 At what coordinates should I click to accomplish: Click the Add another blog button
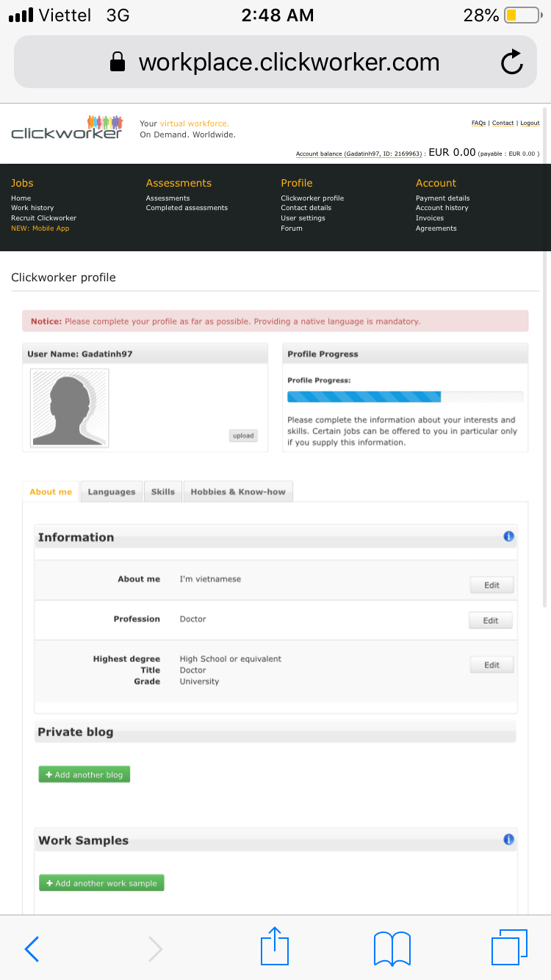click(84, 774)
